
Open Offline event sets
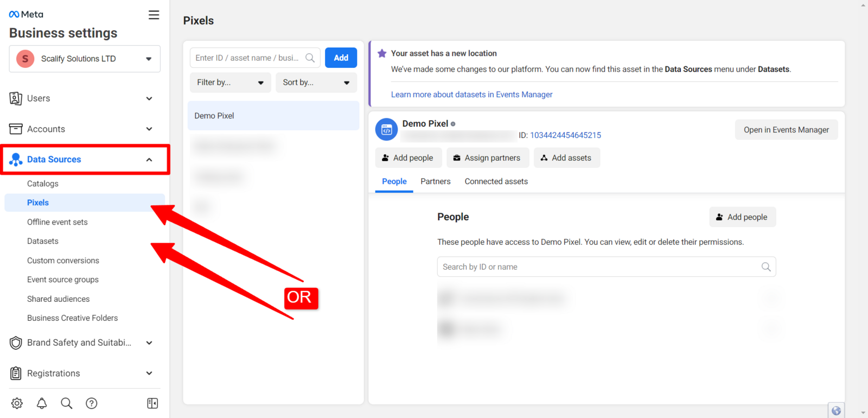(x=58, y=222)
